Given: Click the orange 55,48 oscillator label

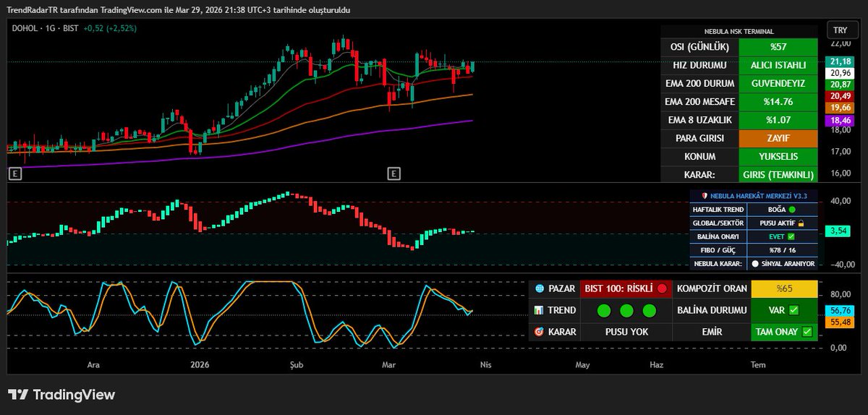Looking at the screenshot, I should pos(840,322).
